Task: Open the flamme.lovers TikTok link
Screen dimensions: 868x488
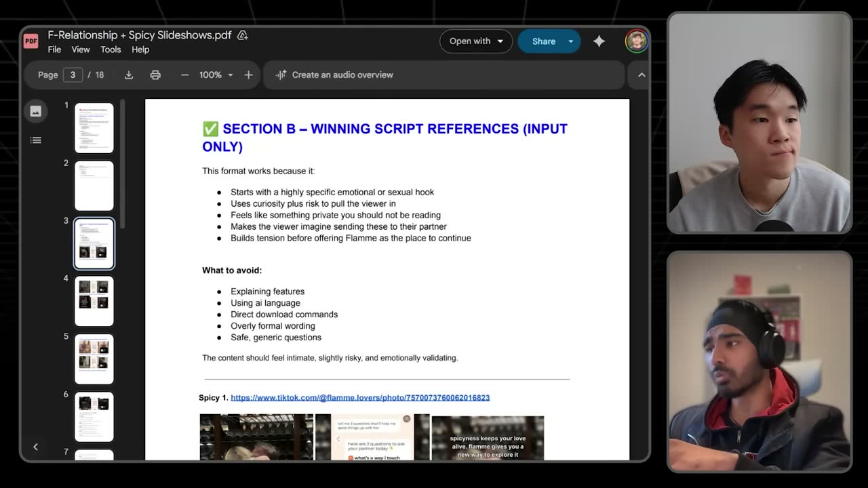Action: click(x=360, y=398)
